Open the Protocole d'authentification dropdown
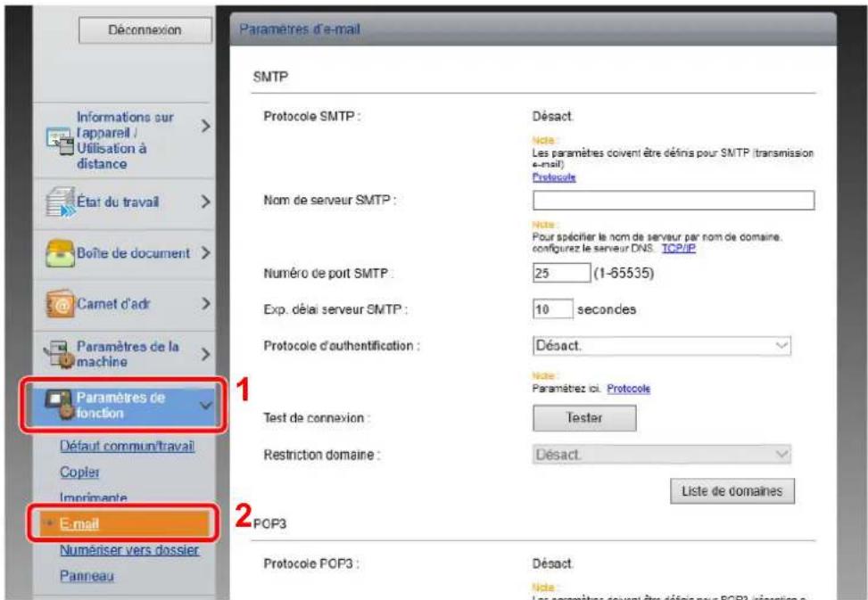Viewport: 868px width, 600px height. (x=662, y=346)
